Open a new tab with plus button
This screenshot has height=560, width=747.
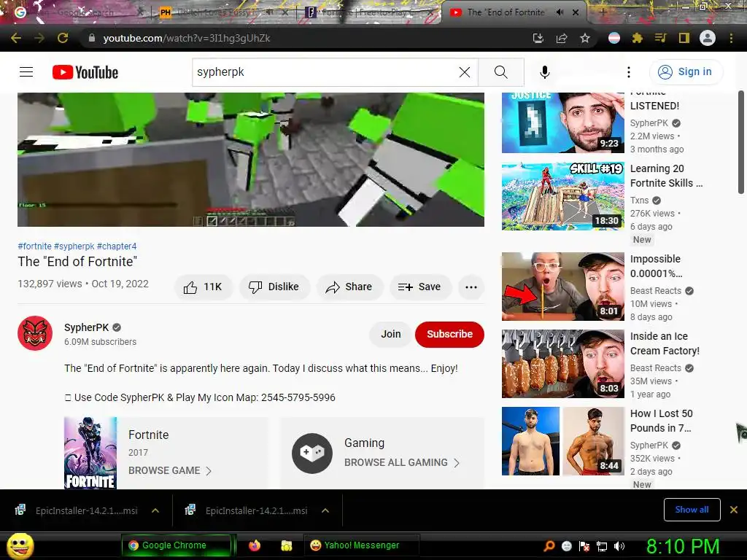pyautogui.click(x=603, y=12)
